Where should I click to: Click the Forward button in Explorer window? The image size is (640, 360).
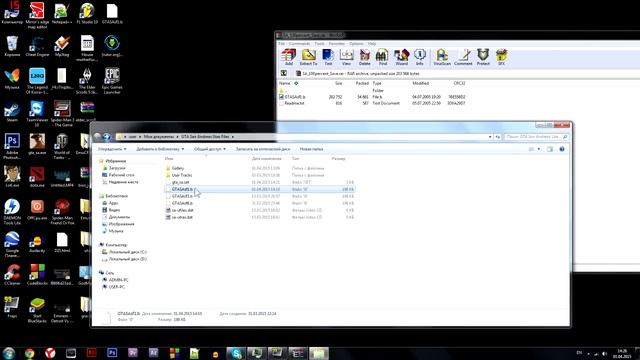tap(107, 137)
